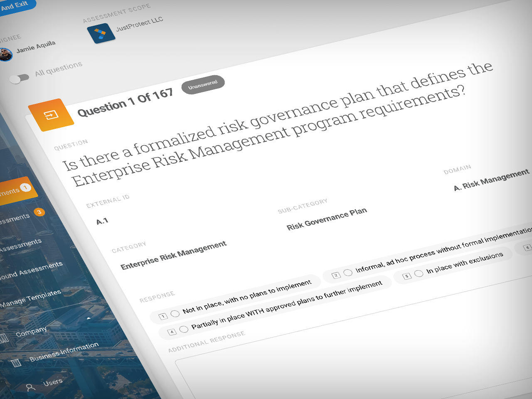The image size is (532, 399).
Task: Collapse the Company section arrow
Action: [x=89, y=318]
